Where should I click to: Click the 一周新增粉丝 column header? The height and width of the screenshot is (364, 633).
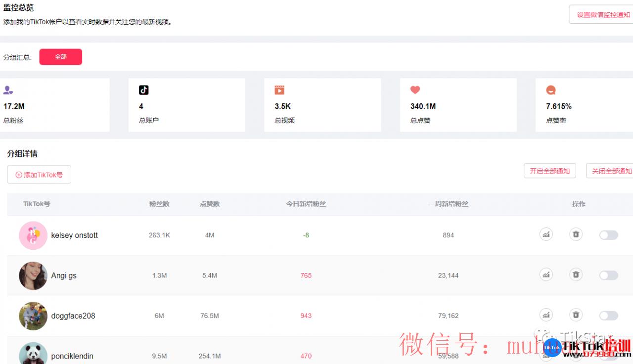coord(449,204)
